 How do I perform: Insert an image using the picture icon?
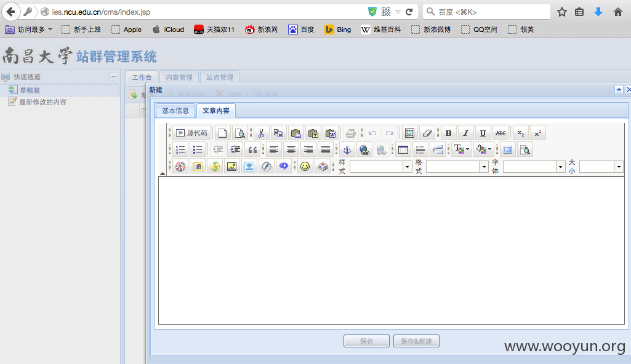pos(232,167)
